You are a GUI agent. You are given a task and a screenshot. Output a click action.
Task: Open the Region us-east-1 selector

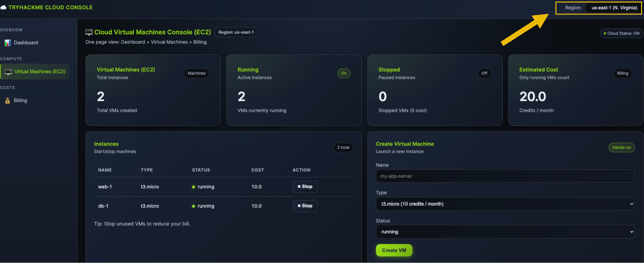tap(614, 8)
